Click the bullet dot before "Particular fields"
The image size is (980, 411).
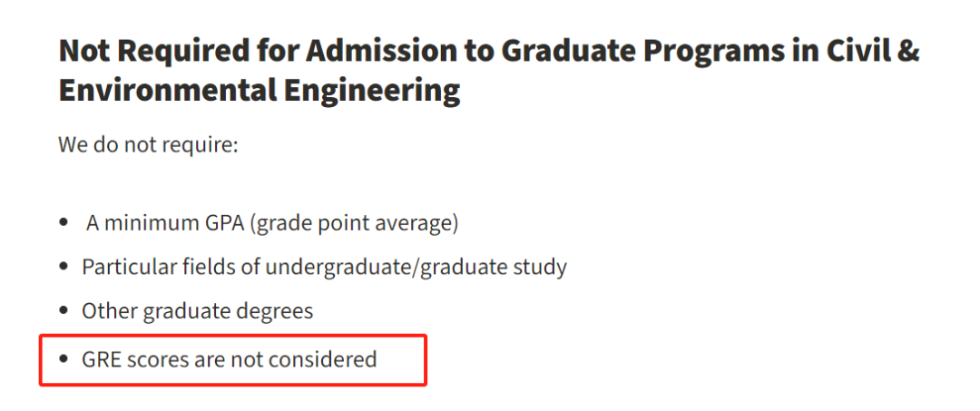coord(64,267)
